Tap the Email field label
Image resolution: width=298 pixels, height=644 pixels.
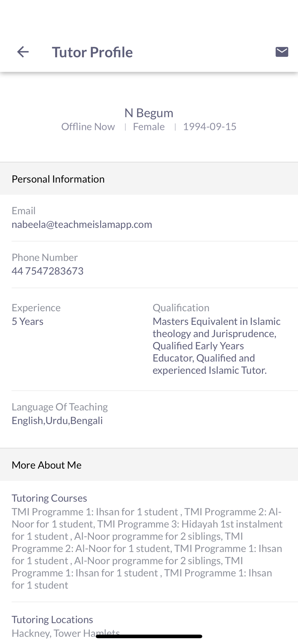click(24, 211)
